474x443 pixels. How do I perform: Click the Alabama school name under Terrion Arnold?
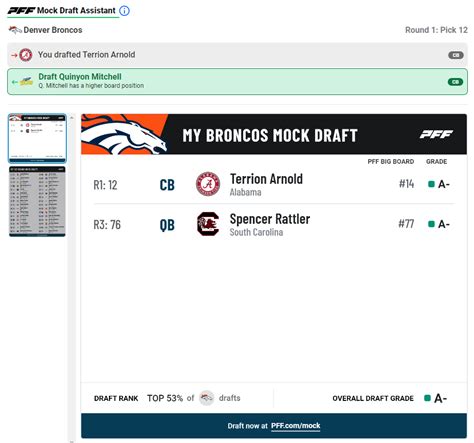[245, 192]
